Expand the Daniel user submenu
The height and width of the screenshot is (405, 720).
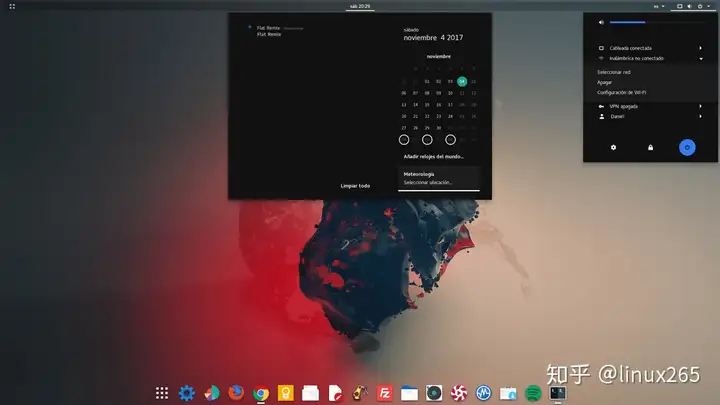pos(650,117)
